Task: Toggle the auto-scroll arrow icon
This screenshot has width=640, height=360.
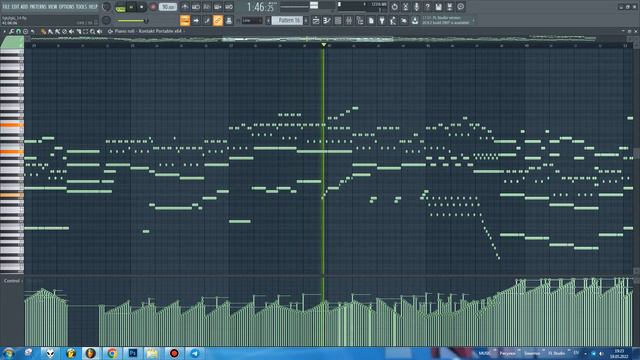Action: click(196, 20)
